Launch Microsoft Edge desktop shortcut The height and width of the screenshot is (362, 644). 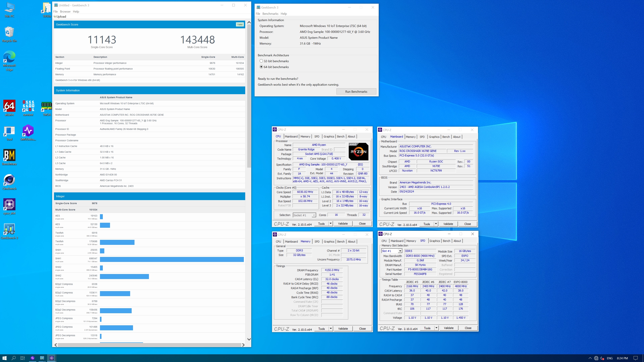click(9, 61)
